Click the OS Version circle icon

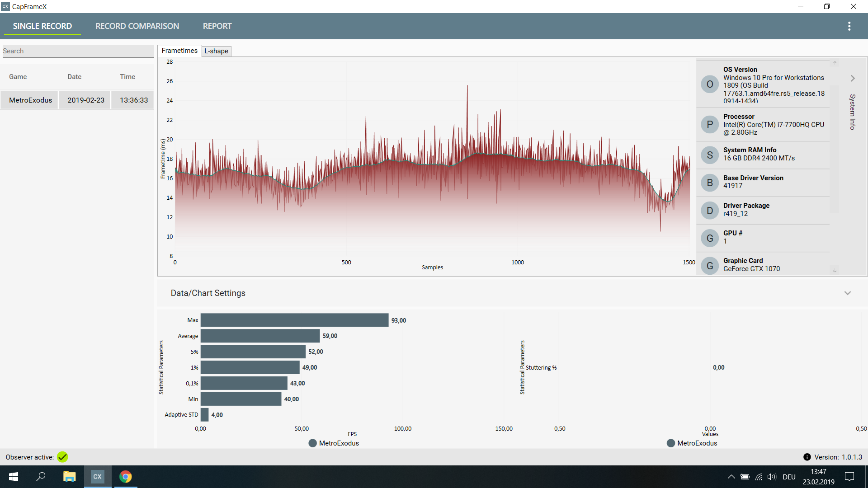coord(709,84)
